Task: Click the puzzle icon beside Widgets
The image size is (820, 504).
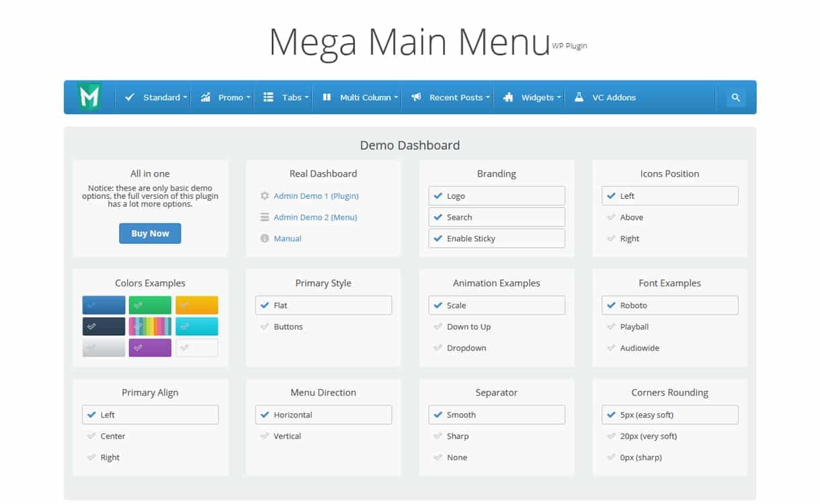Action: 508,97
